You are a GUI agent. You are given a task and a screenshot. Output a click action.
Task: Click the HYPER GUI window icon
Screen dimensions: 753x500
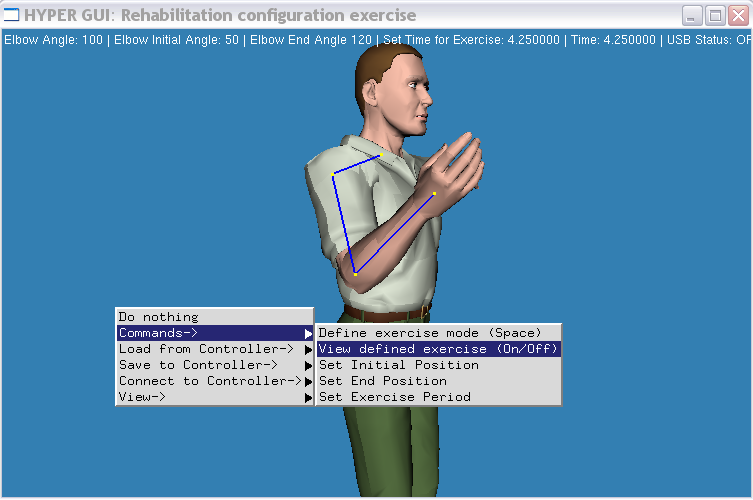(x=11, y=15)
